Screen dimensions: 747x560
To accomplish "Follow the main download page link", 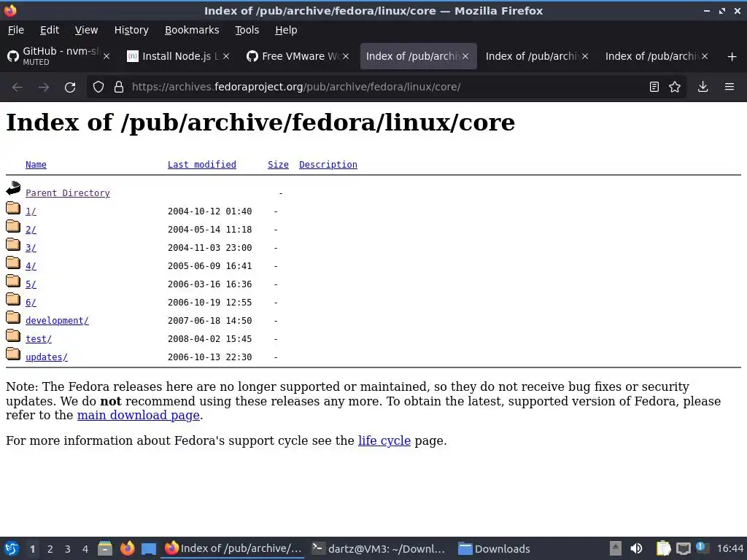I will click(x=138, y=415).
